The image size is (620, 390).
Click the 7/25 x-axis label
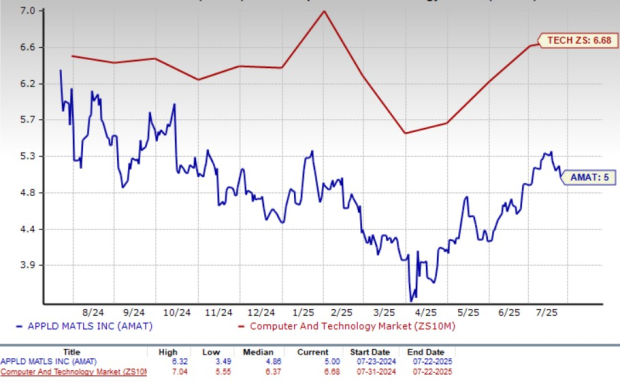click(x=547, y=312)
